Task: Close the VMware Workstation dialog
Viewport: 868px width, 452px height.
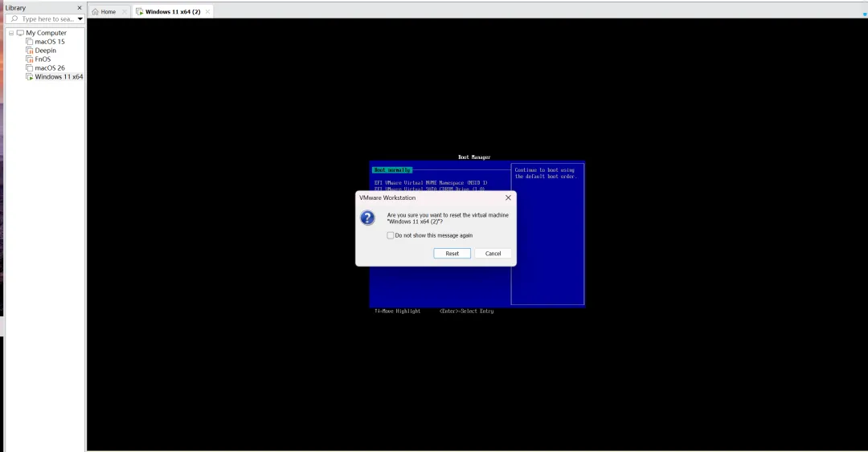Action: 508,197
